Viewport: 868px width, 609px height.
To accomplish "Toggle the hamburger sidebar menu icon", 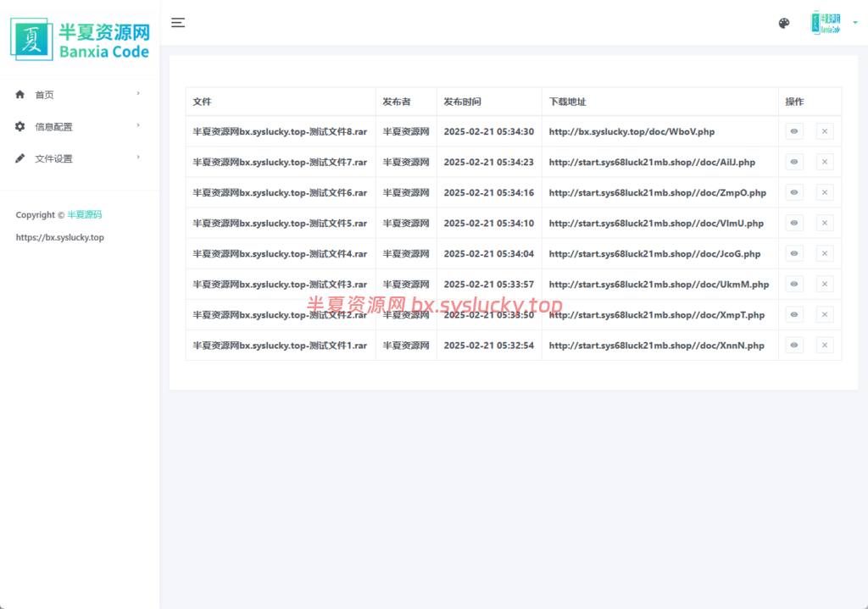I will coord(178,23).
